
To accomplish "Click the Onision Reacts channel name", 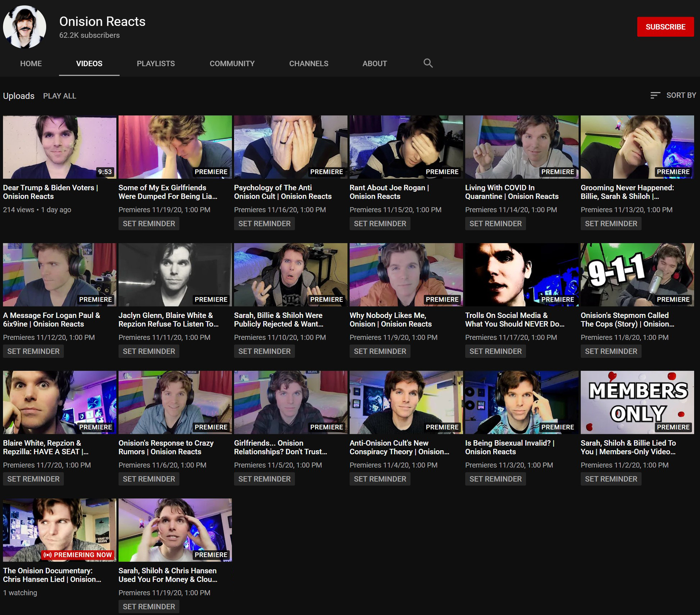I will [x=103, y=22].
